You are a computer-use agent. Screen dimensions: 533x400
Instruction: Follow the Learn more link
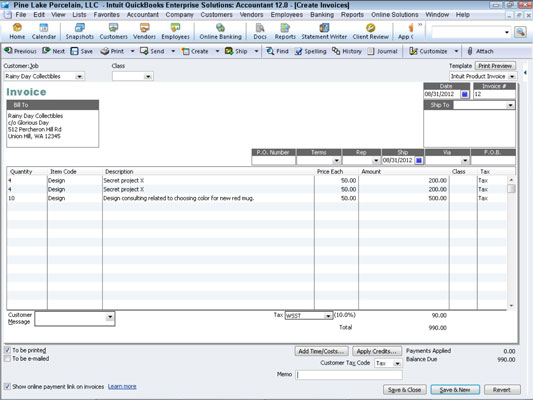122,386
